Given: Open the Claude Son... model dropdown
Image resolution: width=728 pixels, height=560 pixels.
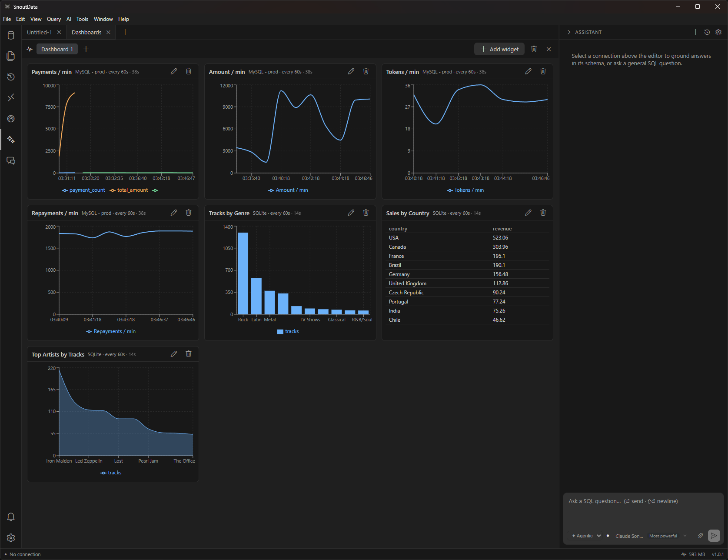Looking at the screenshot, I should click(x=651, y=536).
